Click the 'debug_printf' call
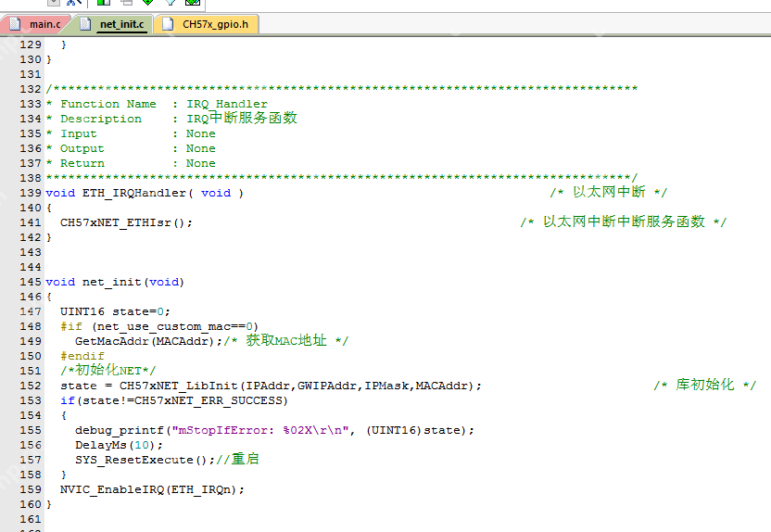Image resolution: width=771 pixels, height=532 pixels. tap(119, 430)
